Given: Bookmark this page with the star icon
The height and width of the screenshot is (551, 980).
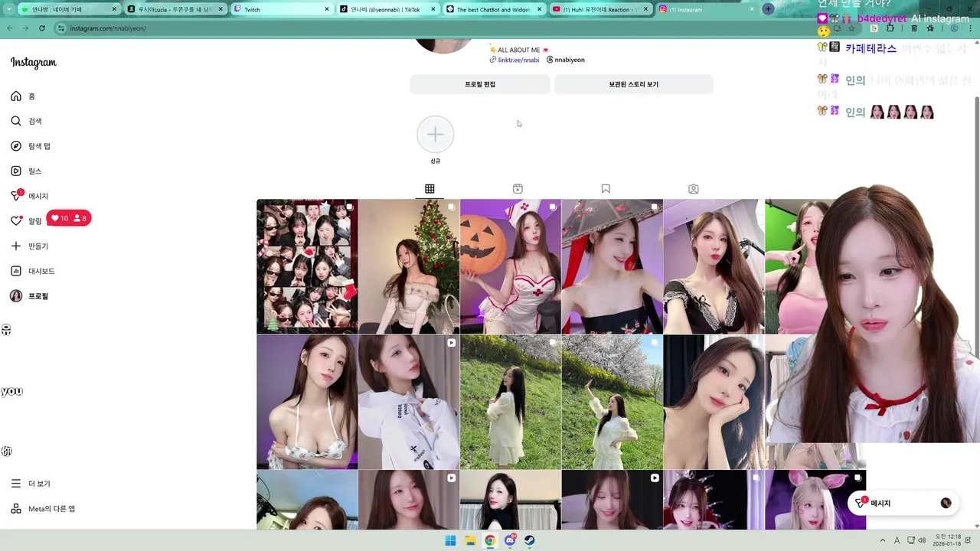Looking at the screenshot, I should point(851,28).
